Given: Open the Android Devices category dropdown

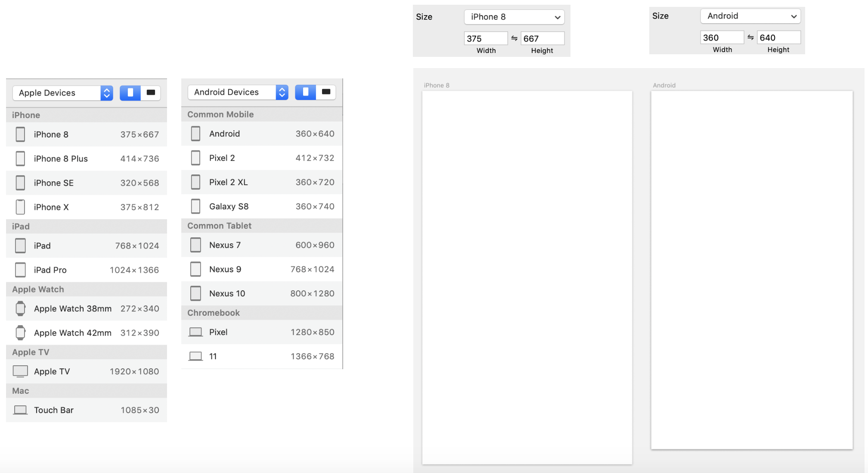Looking at the screenshot, I should [x=238, y=92].
